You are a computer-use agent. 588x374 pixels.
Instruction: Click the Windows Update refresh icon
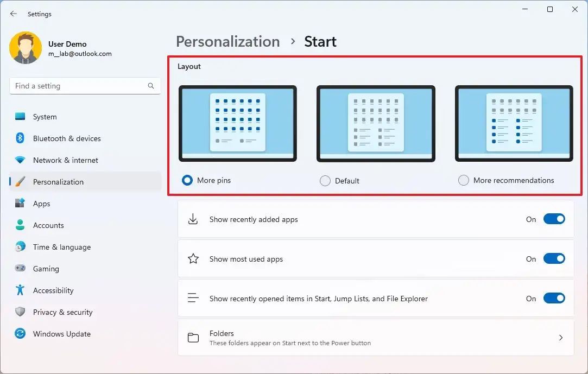click(20, 334)
